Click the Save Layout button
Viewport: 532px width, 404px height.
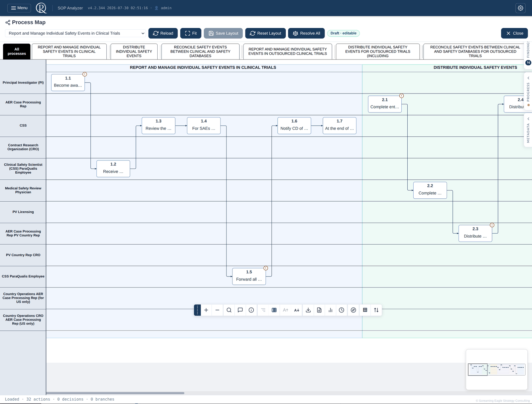click(223, 33)
